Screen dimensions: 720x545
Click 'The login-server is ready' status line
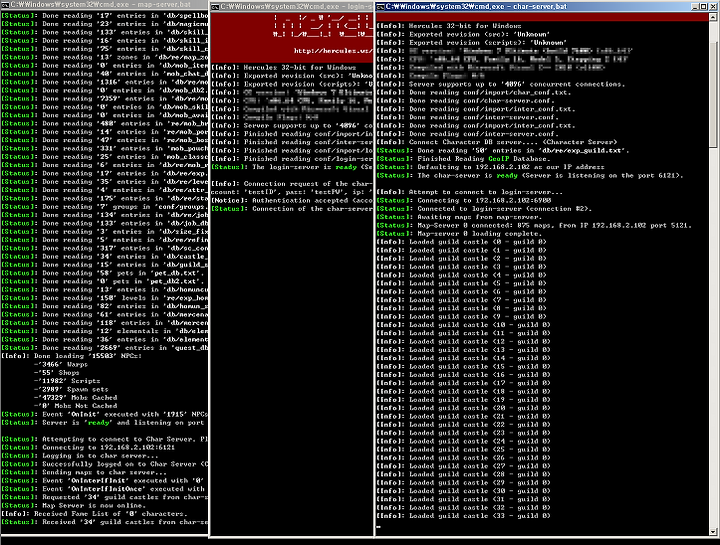pyautogui.click(x=292, y=167)
